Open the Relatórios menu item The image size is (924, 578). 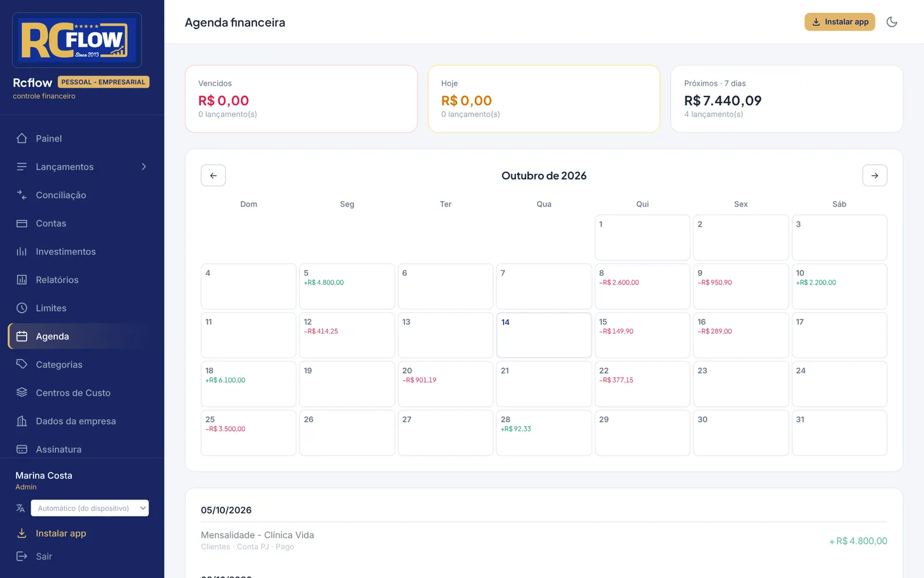point(82,280)
